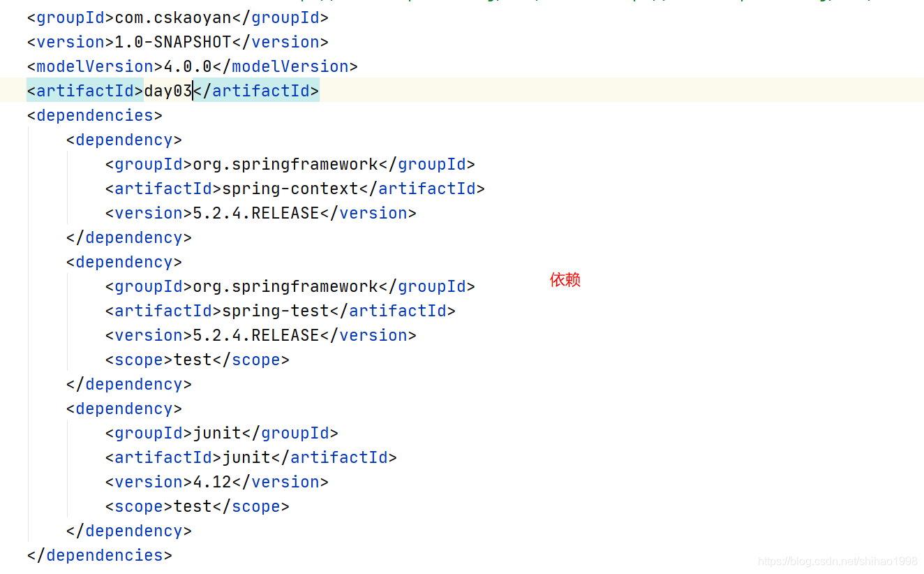
Task: Click the modelVersion 4.0.0 line
Action: (192, 66)
